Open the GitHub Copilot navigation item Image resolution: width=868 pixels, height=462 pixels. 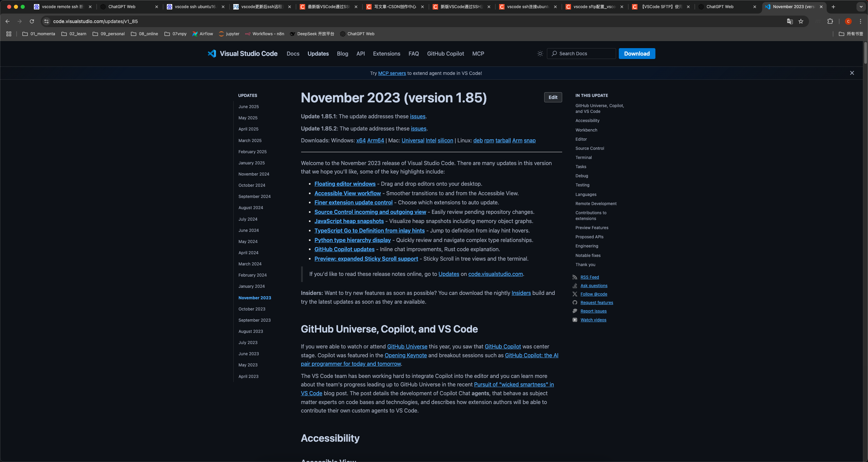[445, 54]
